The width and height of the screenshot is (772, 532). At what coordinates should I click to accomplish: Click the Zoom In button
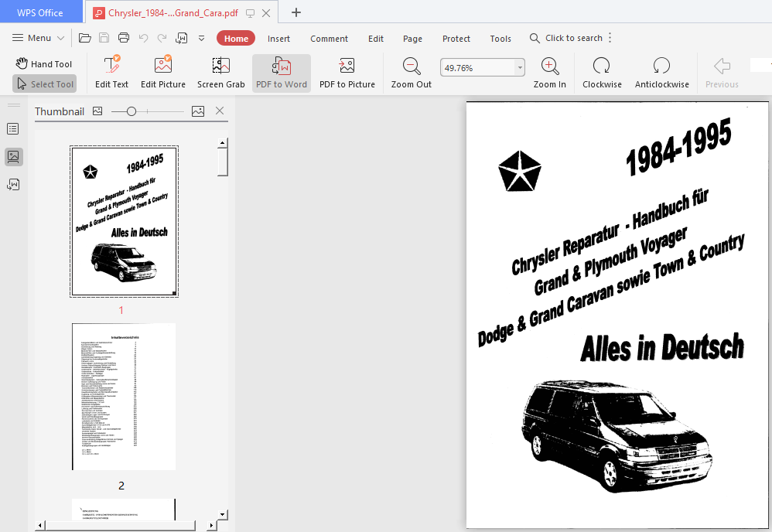(x=550, y=73)
